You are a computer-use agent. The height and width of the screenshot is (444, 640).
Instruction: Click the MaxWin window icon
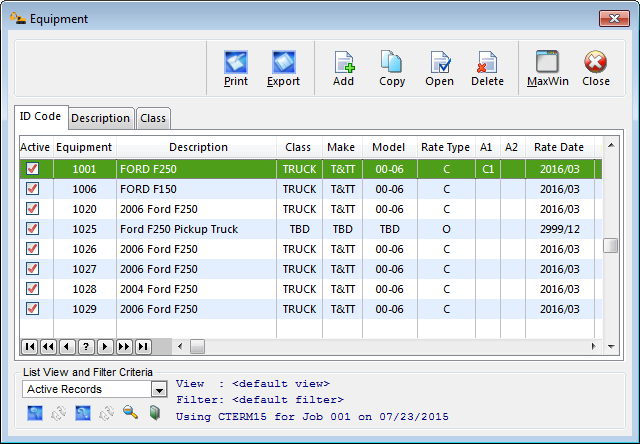click(547, 62)
